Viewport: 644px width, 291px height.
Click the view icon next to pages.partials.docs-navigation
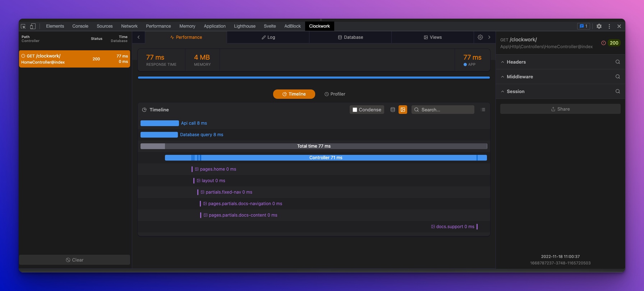click(205, 204)
